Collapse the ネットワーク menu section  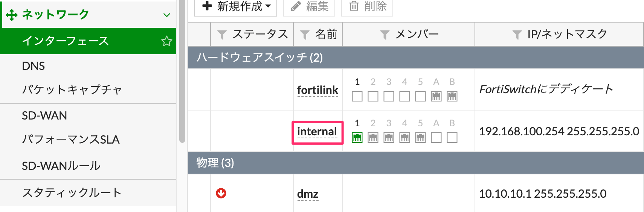(x=166, y=15)
